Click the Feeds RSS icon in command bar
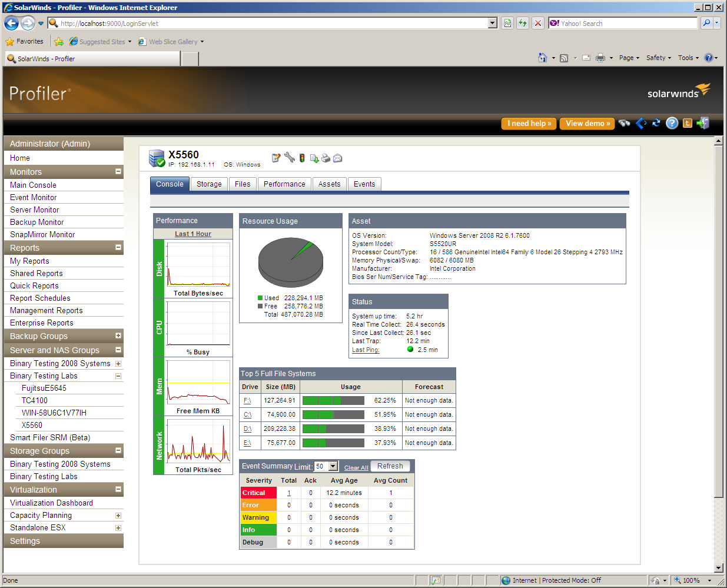This screenshot has height=588, width=727. point(564,58)
